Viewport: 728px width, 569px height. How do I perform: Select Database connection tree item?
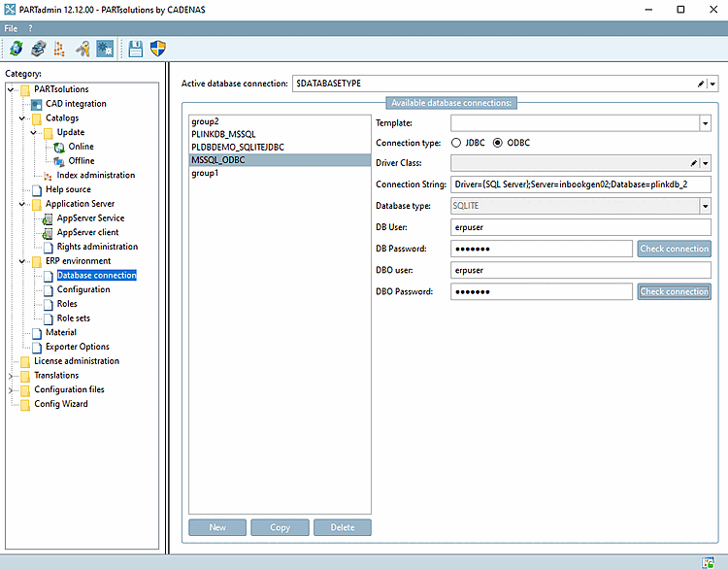click(96, 276)
